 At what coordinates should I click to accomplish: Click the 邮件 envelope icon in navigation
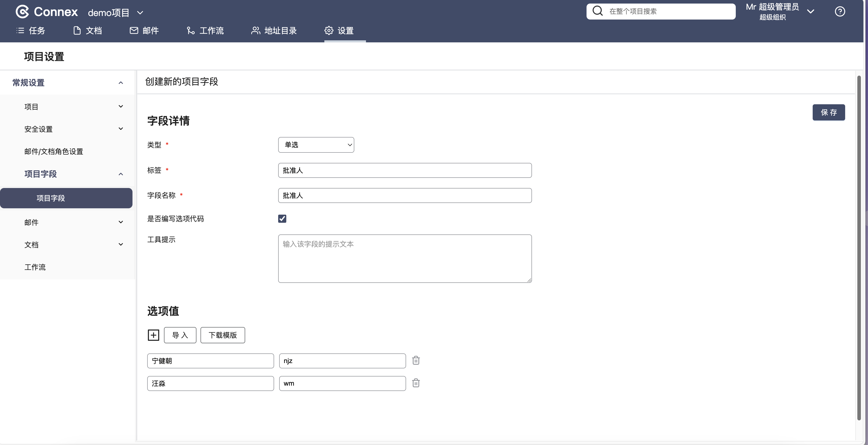click(134, 31)
